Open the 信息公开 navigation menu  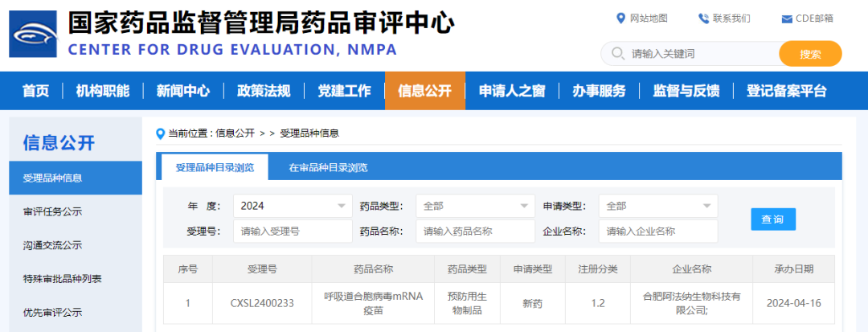[x=424, y=91]
